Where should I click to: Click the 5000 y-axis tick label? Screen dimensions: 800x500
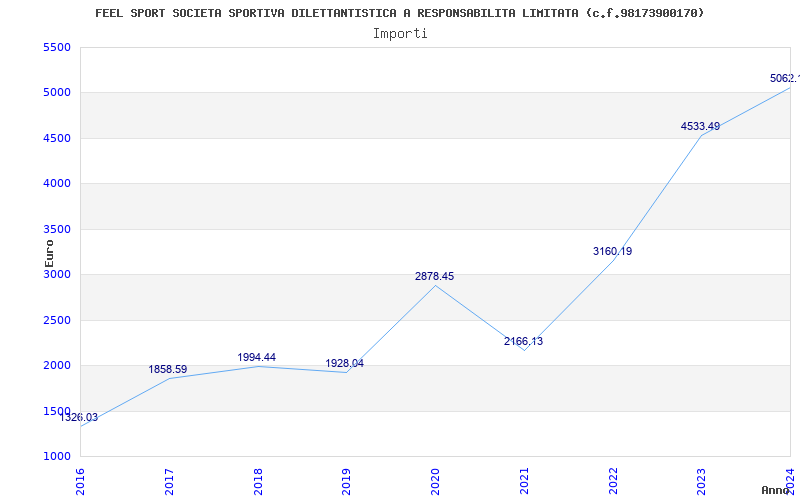point(57,93)
